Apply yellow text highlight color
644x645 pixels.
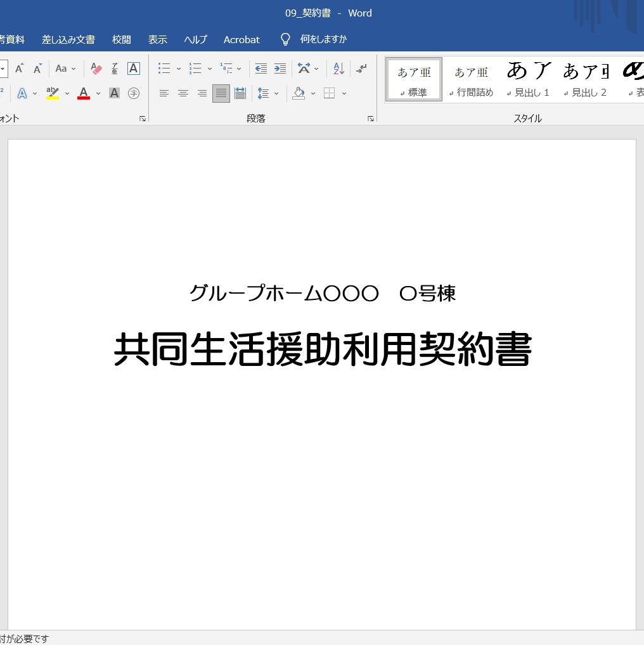pos(52,93)
